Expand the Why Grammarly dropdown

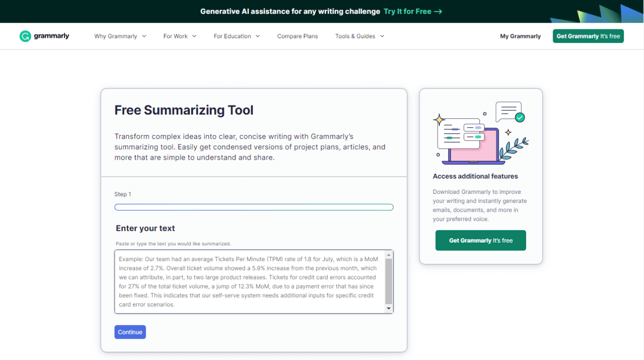click(120, 36)
